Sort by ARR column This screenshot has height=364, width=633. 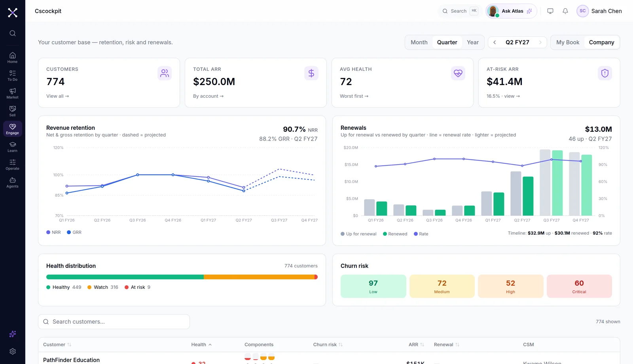pyautogui.click(x=416, y=345)
